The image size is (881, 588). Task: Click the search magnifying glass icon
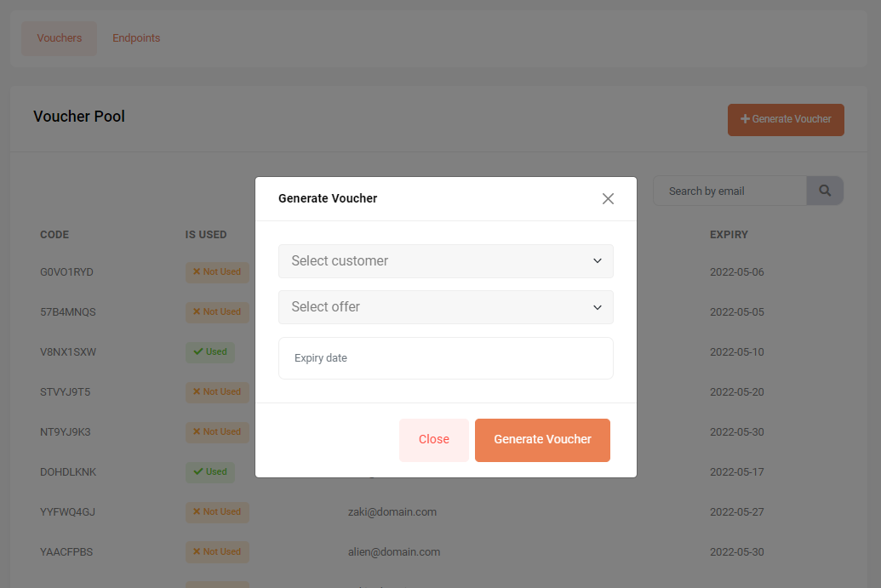click(x=824, y=190)
